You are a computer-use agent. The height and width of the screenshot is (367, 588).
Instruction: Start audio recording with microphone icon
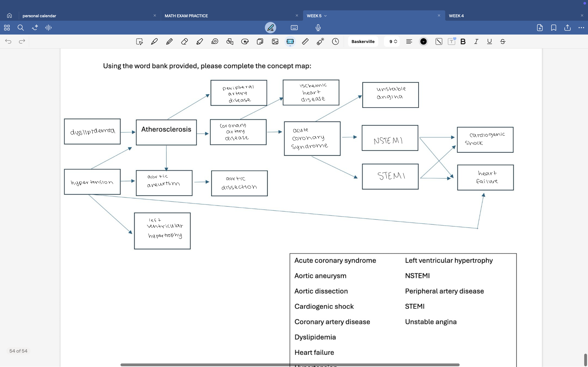pyautogui.click(x=318, y=28)
